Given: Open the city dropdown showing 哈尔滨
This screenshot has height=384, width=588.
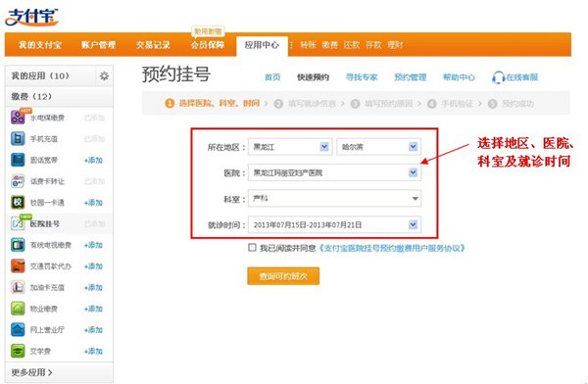Looking at the screenshot, I should pos(378,147).
